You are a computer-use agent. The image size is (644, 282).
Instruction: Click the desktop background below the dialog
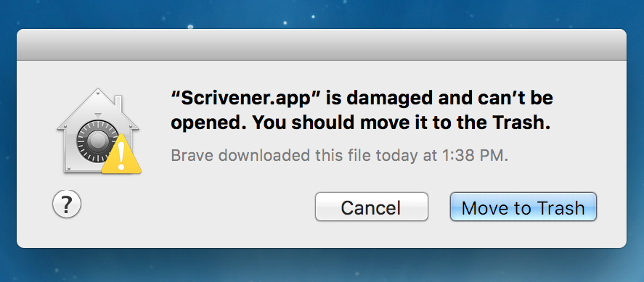pyautogui.click(x=322, y=265)
